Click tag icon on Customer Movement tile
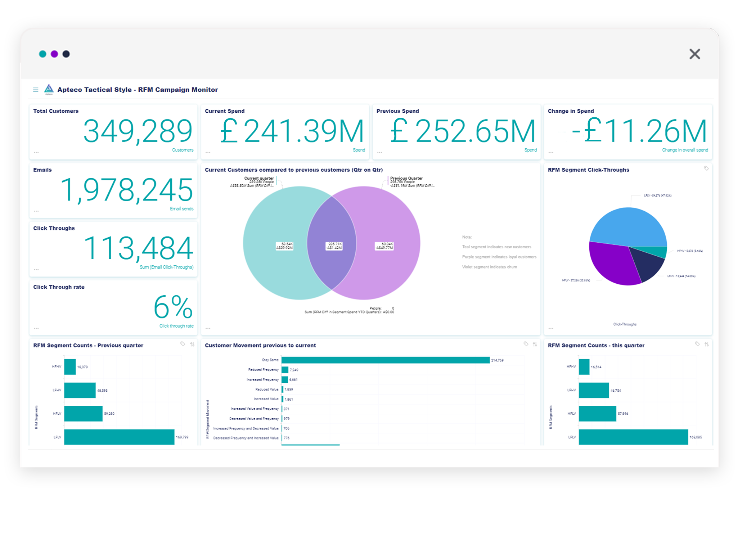756x540 pixels. coord(526,344)
